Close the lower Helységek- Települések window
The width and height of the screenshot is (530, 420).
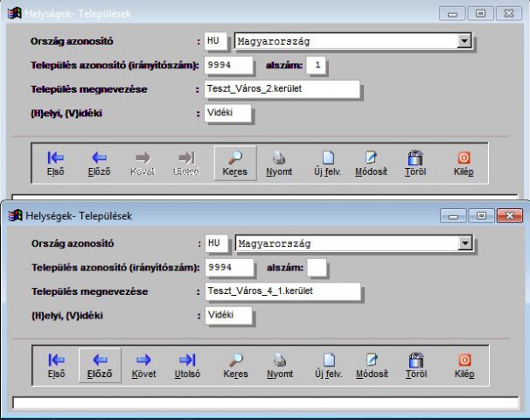tap(508, 214)
